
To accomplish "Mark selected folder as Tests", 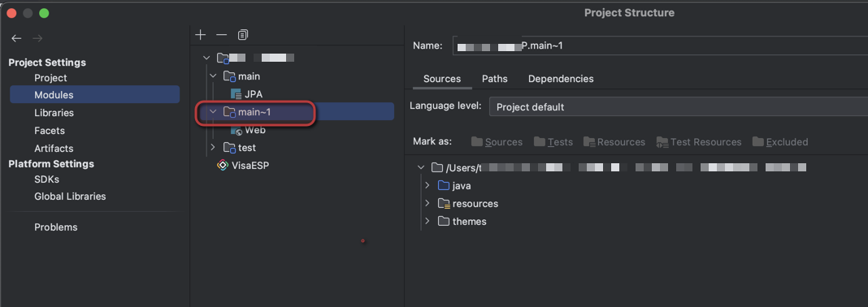I will coord(553,142).
